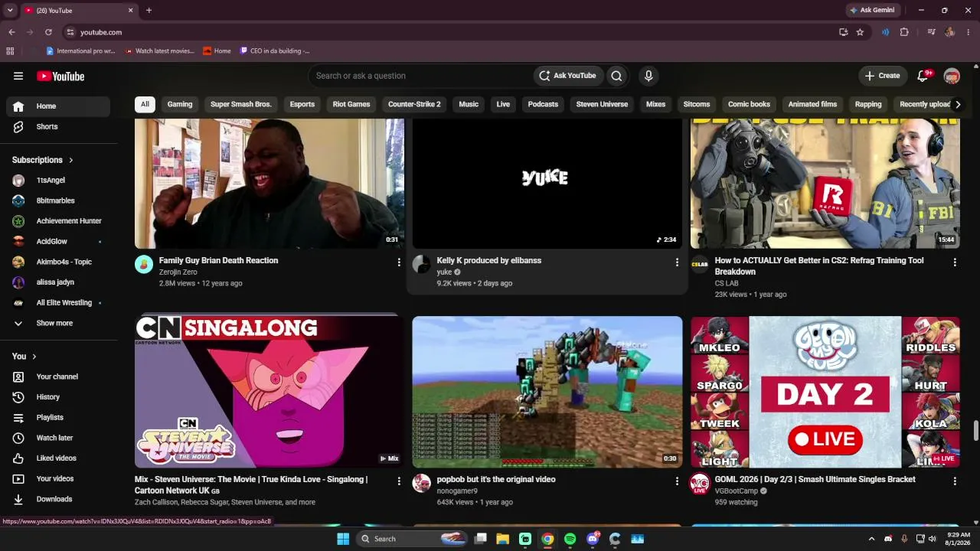Viewport: 980px width, 551px height.
Task: Open options for popbob video
Action: pyautogui.click(x=677, y=481)
